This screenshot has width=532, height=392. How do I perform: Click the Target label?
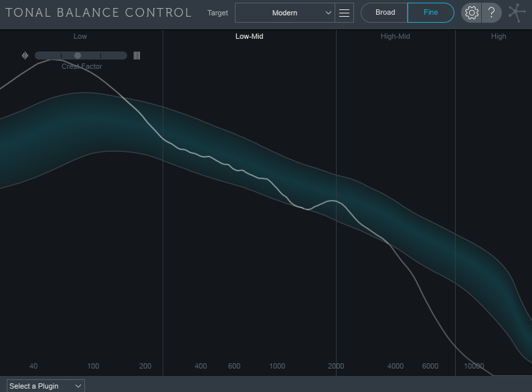(x=217, y=13)
